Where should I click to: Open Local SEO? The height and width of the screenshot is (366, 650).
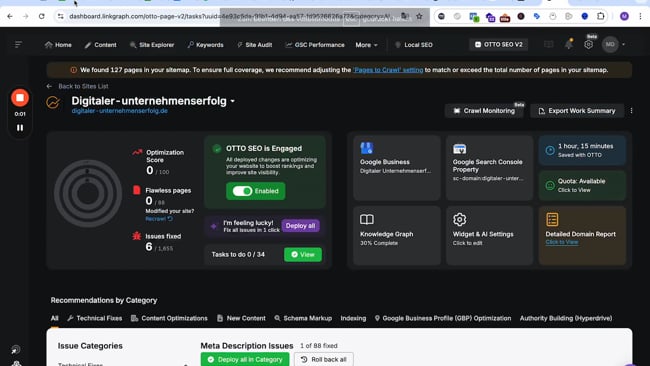point(414,45)
